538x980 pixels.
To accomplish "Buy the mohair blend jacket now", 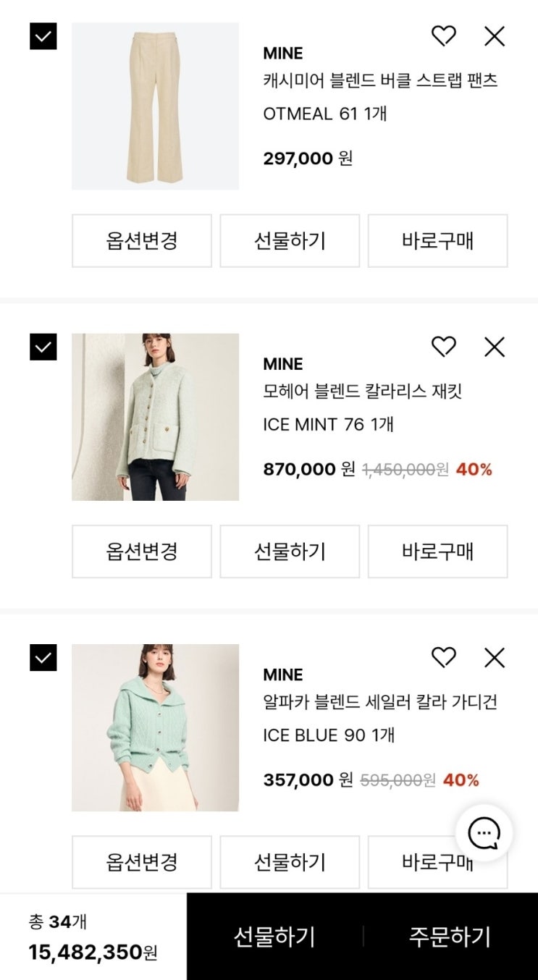I will coord(437,552).
